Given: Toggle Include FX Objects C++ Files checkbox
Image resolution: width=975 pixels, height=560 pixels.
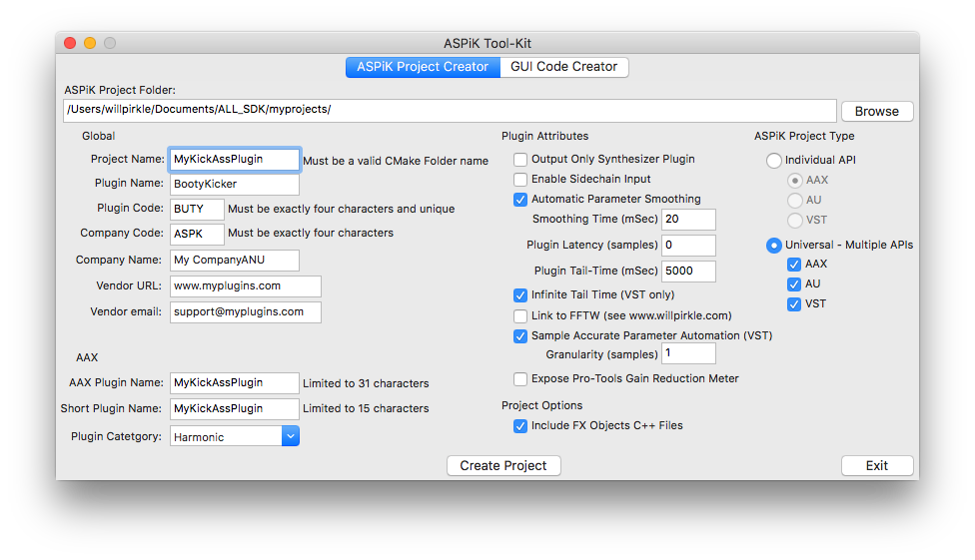Looking at the screenshot, I should pyautogui.click(x=520, y=426).
